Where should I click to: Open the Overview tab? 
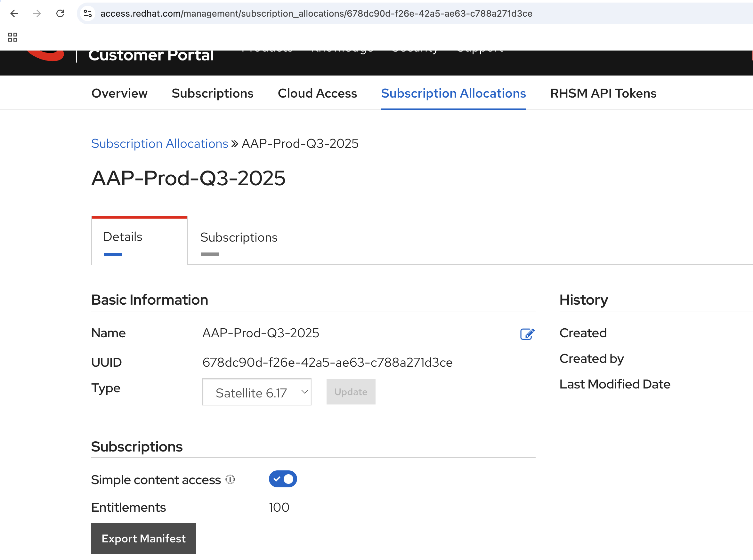pyautogui.click(x=119, y=93)
